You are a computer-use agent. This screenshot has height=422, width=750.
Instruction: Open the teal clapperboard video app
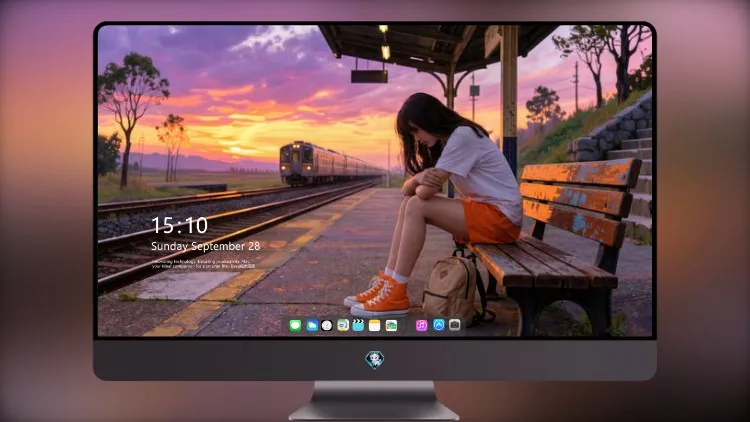[358, 326]
